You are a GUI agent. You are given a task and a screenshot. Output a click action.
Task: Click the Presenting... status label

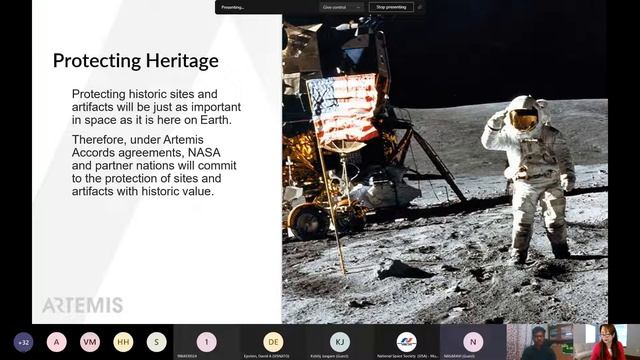233,7
